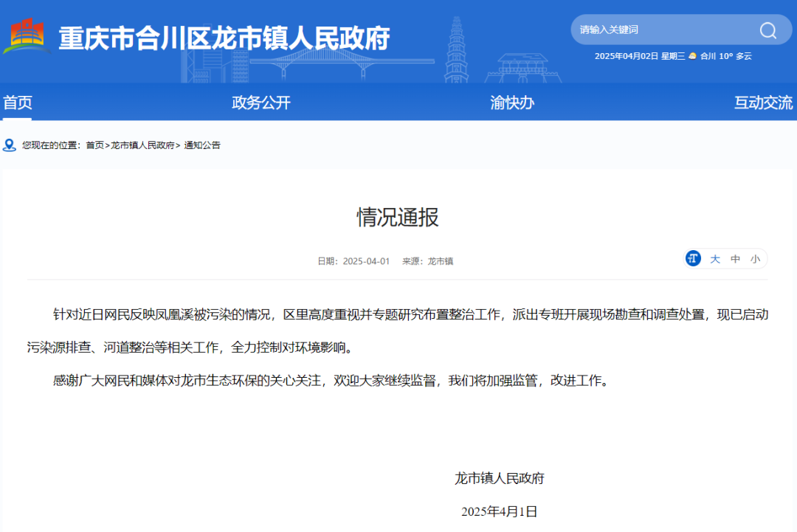797x532 pixels.
Task: Set font size to 大 (large)
Action: 714,259
